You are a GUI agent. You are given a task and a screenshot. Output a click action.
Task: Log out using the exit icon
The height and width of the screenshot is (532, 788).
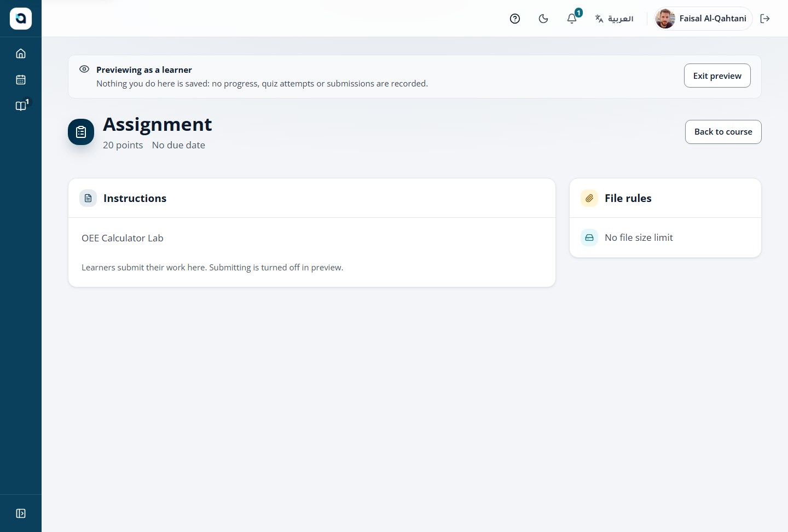(765, 19)
